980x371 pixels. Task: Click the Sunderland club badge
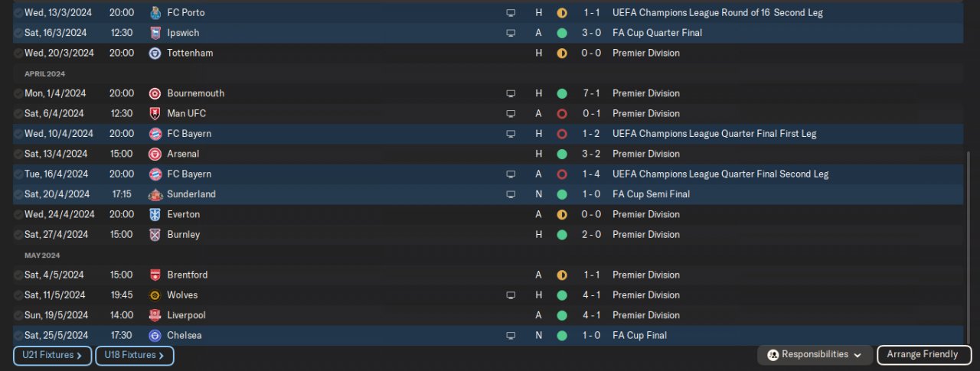coord(155,194)
